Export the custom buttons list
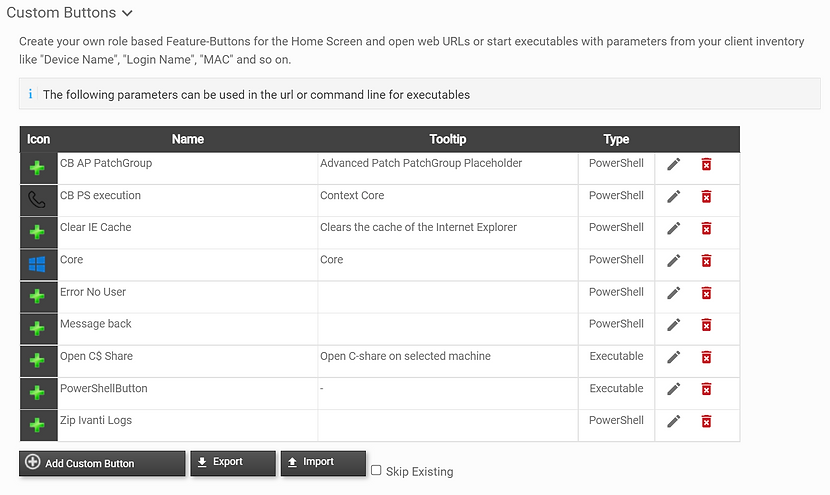This screenshot has width=830, height=495. (233, 463)
